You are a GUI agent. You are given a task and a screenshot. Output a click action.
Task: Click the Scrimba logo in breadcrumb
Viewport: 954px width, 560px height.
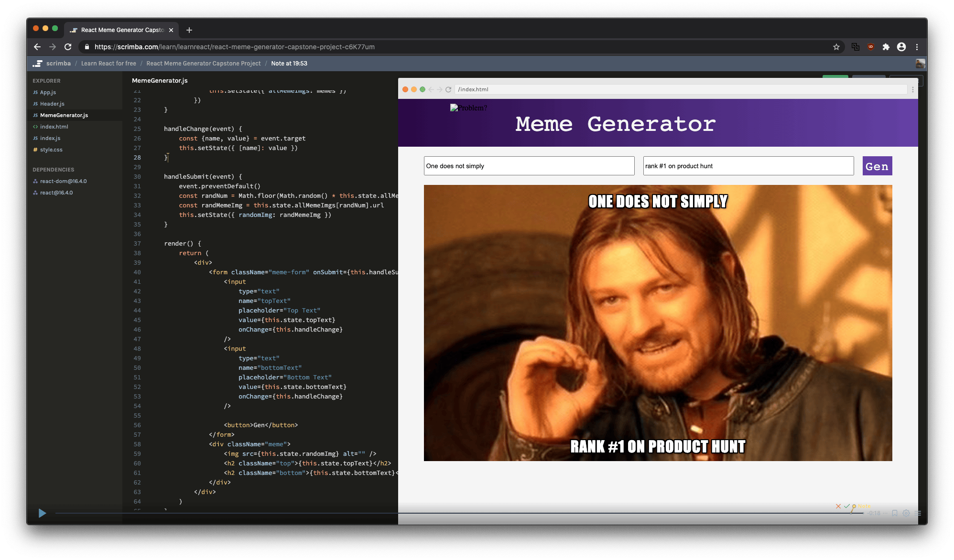(x=37, y=63)
